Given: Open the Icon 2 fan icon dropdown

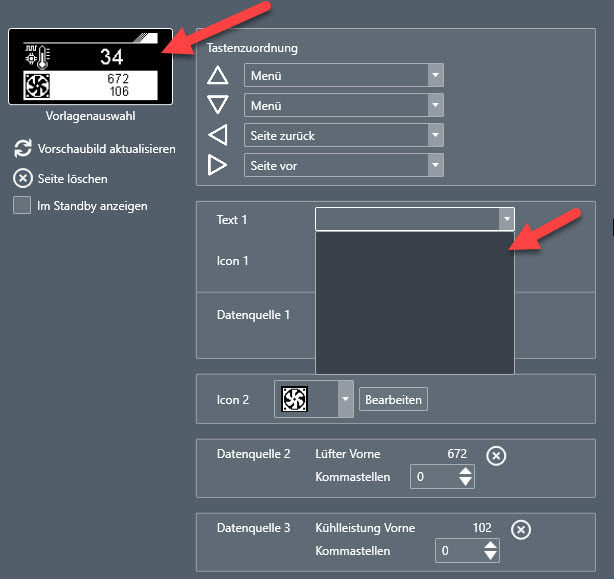Looking at the screenshot, I should click(345, 399).
